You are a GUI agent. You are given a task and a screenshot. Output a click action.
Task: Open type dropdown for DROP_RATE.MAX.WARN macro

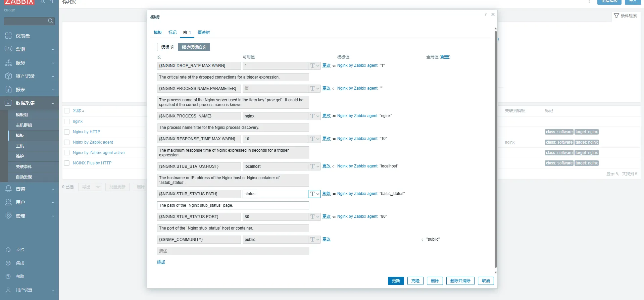314,66
